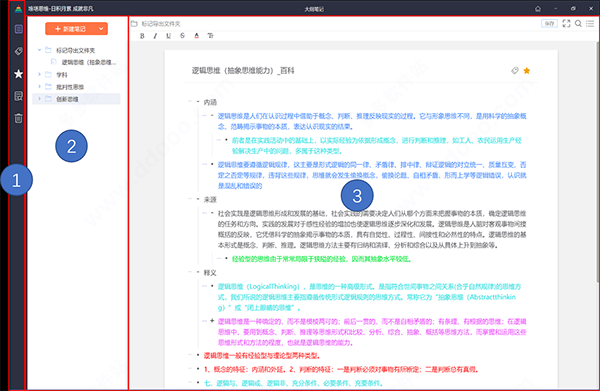Viewport: 600px width, 391px height.
Task: Select the 标记导出文件夹 folder
Action: pos(76,50)
